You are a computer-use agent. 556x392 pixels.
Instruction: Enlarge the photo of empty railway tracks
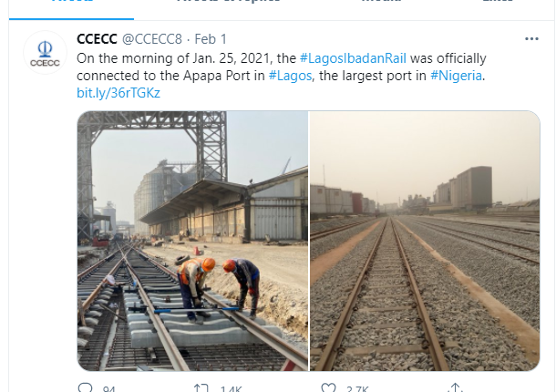tap(425, 241)
